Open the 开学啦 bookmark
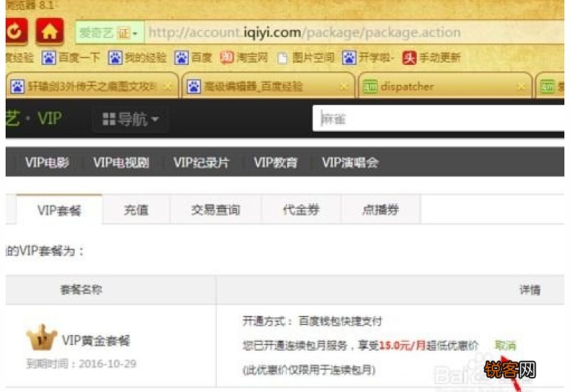 (x=368, y=58)
